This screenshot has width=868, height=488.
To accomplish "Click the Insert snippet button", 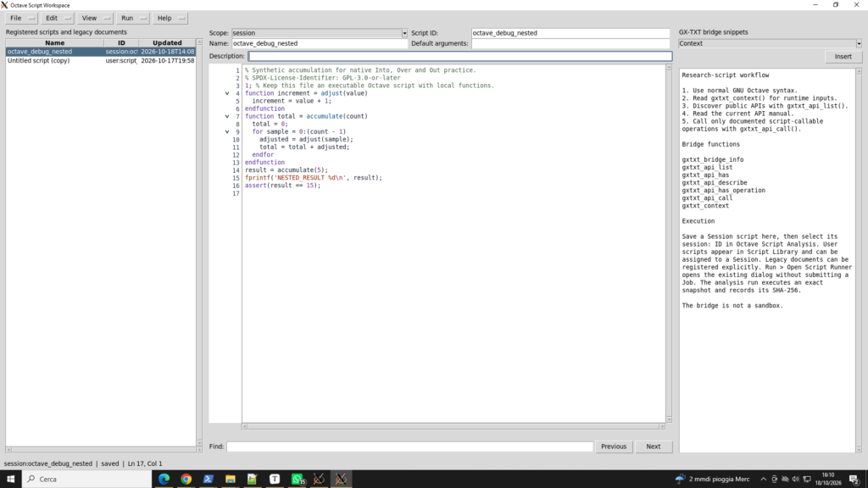I will click(843, 57).
